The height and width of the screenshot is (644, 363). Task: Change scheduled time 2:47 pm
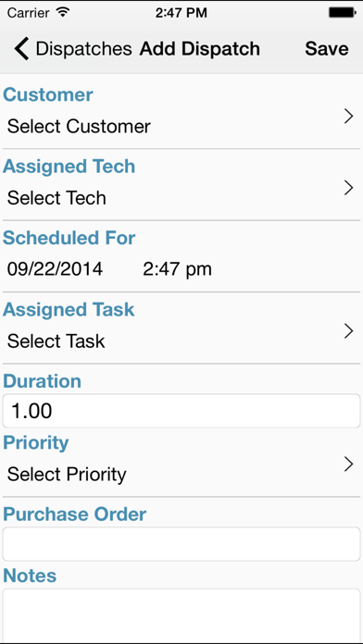tap(177, 269)
